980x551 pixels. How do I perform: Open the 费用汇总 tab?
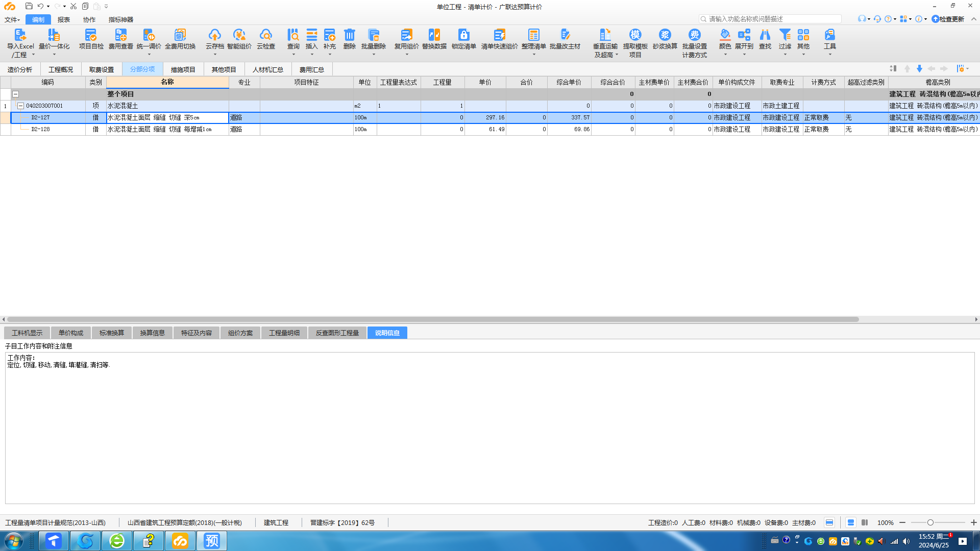(x=311, y=69)
